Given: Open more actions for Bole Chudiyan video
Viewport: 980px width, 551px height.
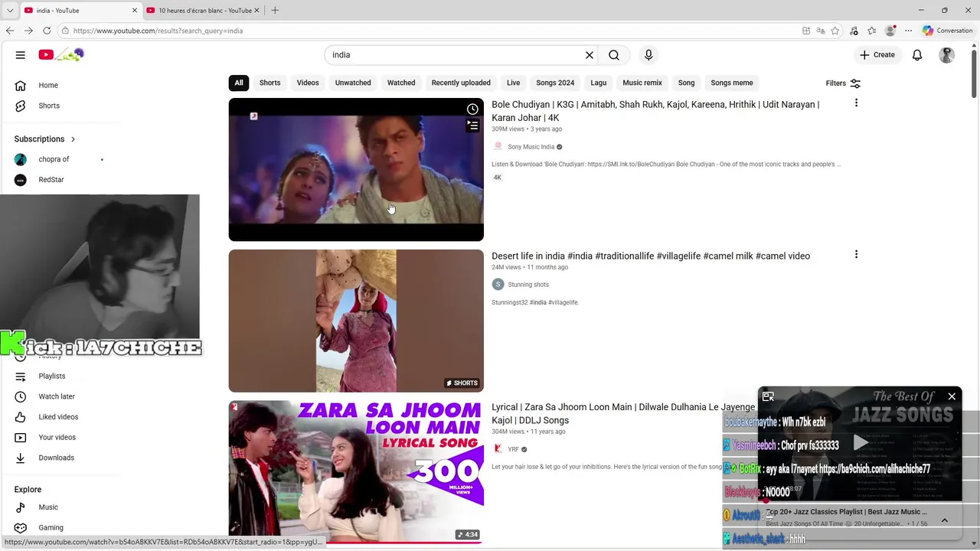Looking at the screenshot, I should 856,103.
